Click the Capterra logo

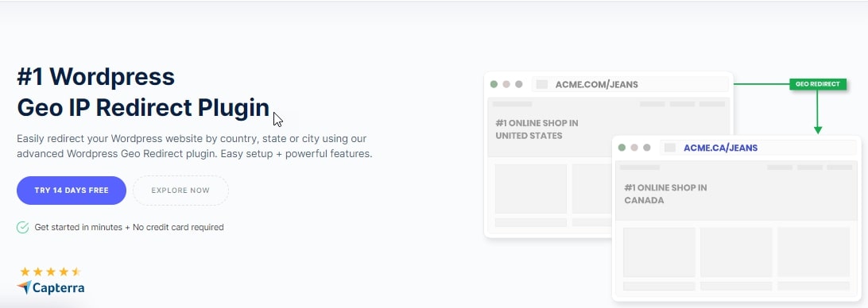[50, 287]
